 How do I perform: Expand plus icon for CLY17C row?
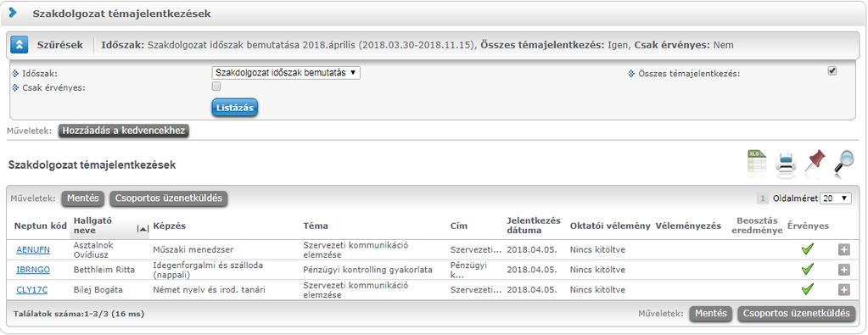coord(843,289)
